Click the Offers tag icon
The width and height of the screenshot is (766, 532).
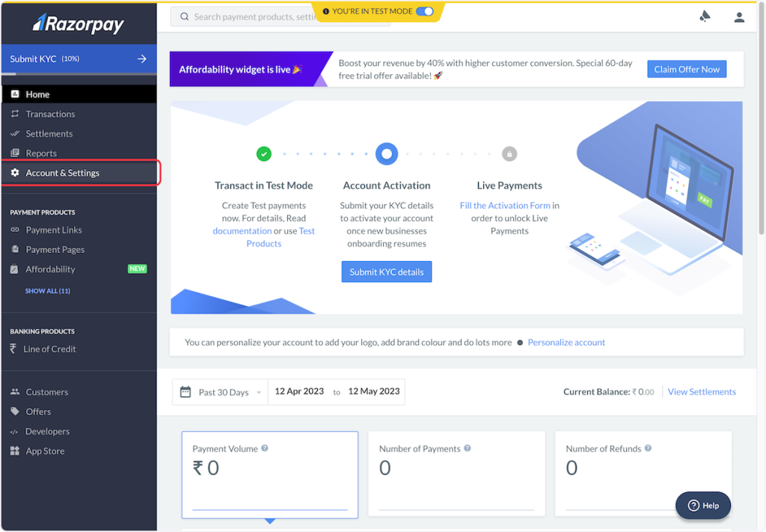[15, 412]
